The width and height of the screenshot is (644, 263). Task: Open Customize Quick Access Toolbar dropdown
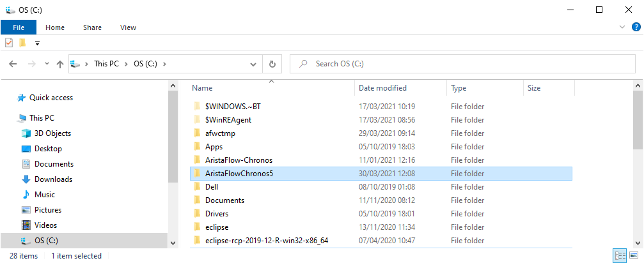[37, 43]
